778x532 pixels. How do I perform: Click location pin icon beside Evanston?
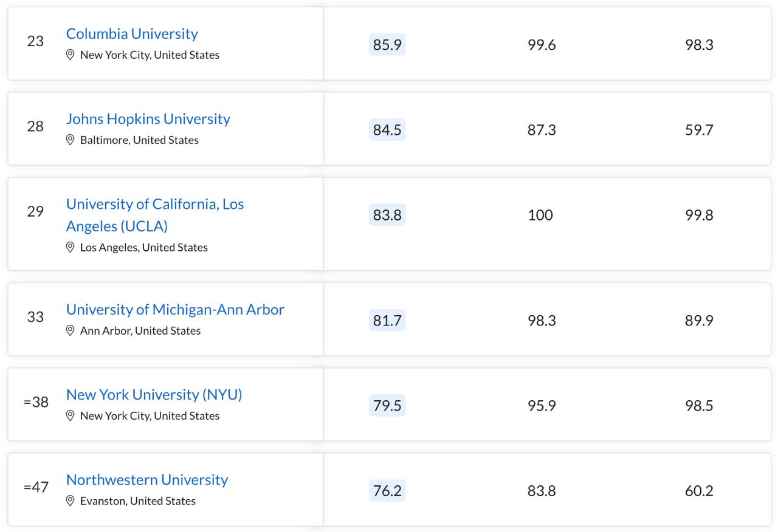pyautogui.click(x=71, y=501)
